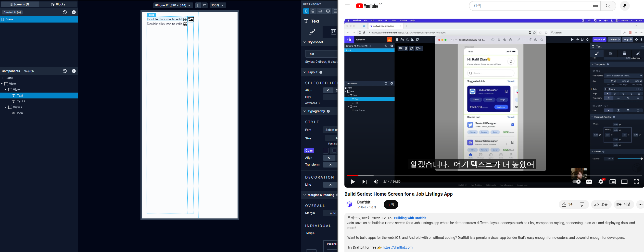Screen dimensions: 644x252
Task: Add a new component with plus icon
Action: [74, 71]
